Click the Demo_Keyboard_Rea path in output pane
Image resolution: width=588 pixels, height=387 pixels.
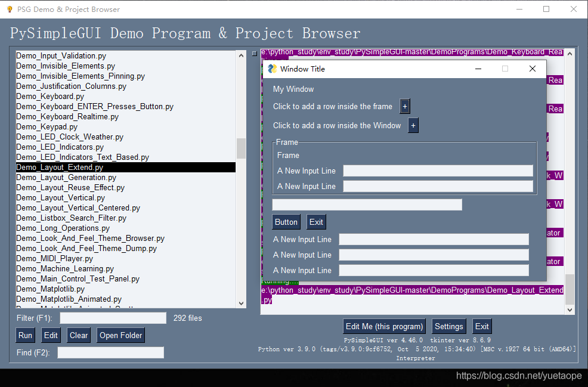click(412, 52)
